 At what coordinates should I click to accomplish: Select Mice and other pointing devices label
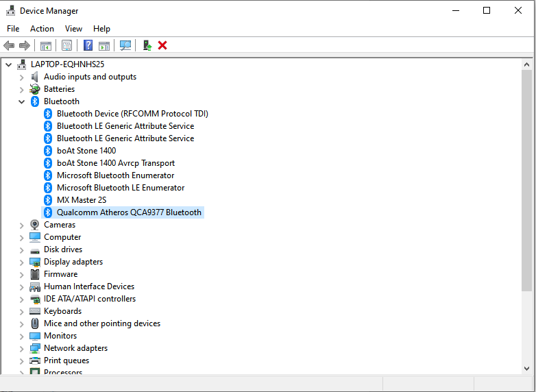[x=102, y=323]
